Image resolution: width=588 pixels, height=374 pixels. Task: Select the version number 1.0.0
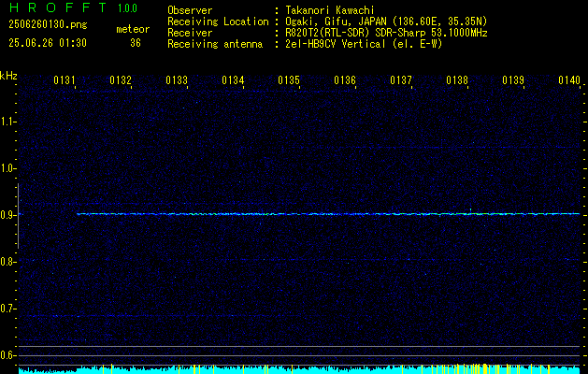[x=127, y=8]
